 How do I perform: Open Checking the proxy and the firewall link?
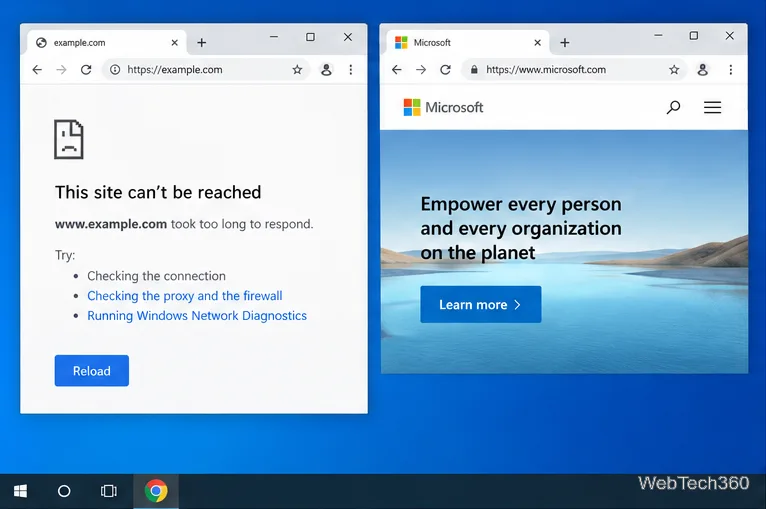pyautogui.click(x=185, y=296)
